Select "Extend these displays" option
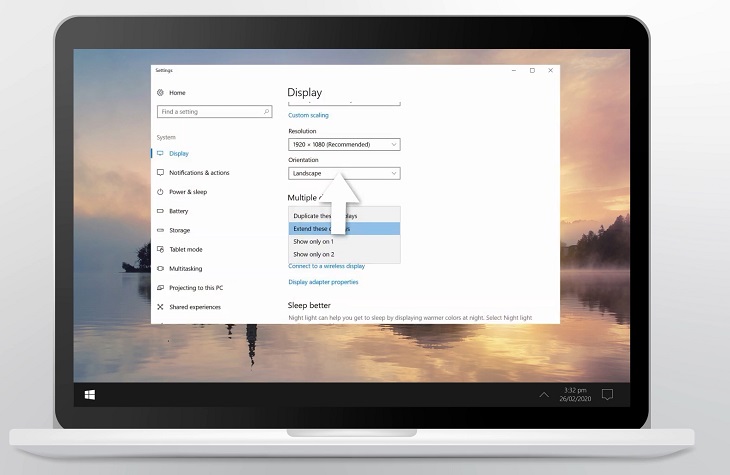The height and width of the screenshot is (475, 730). tap(344, 229)
